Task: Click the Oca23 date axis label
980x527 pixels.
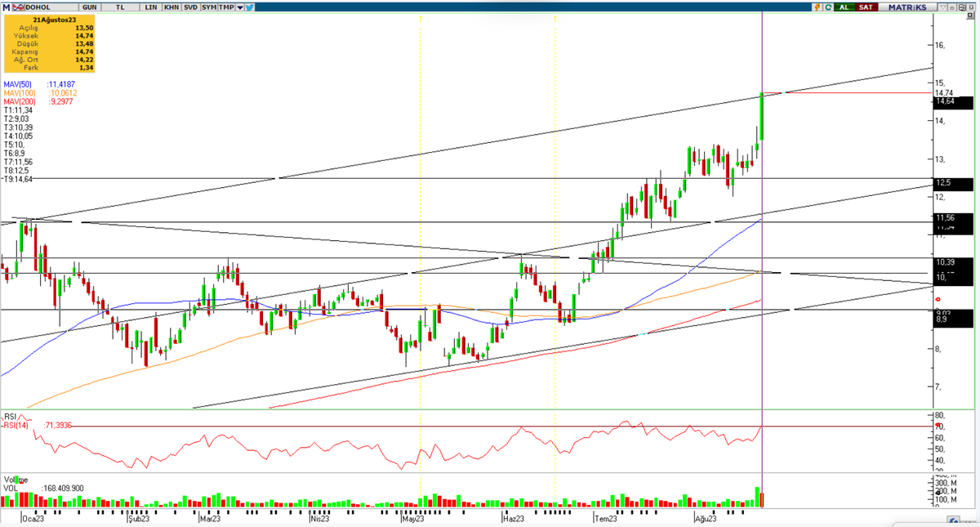Action: (x=33, y=518)
